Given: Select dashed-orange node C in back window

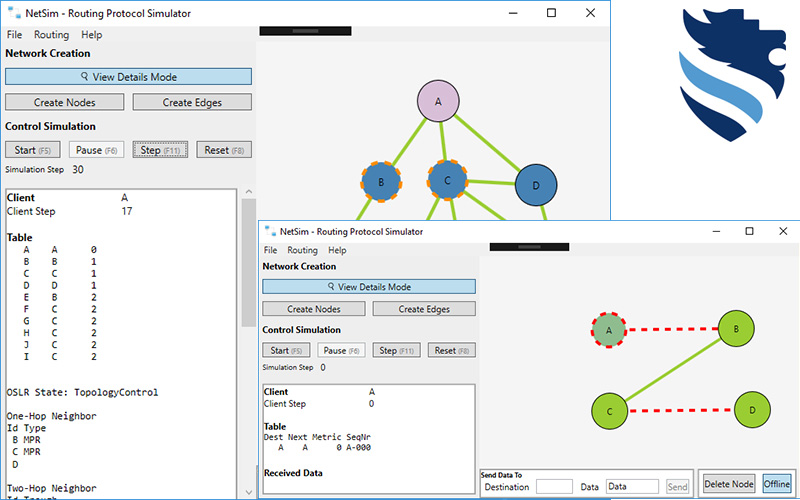Looking at the screenshot, I should [x=447, y=180].
